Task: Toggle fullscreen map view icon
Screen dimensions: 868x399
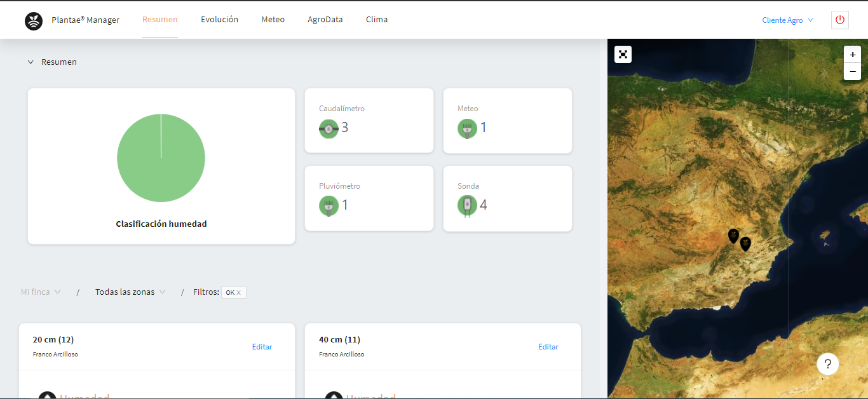Action: point(623,54)
